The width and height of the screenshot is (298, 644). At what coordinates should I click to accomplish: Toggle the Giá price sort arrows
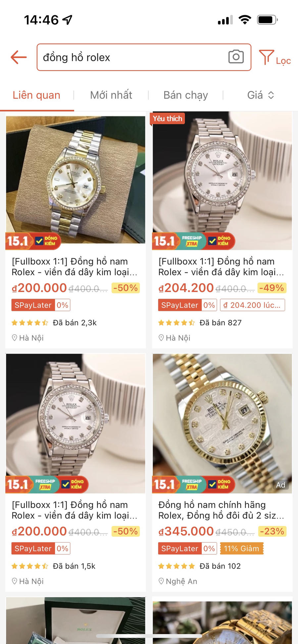271,95
